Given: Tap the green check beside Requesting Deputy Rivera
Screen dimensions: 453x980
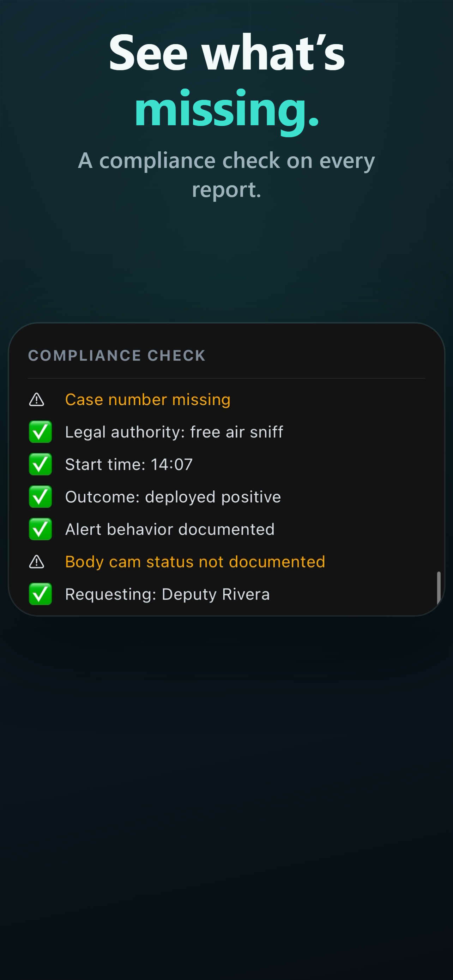Looking at the screenshot, I should [40, 594].
